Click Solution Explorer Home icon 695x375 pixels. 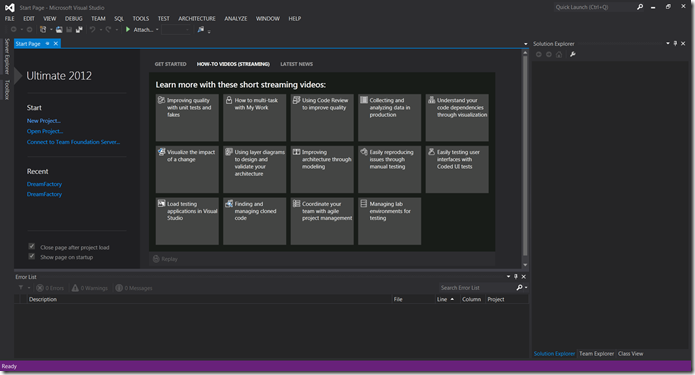[x=559, y=55]
